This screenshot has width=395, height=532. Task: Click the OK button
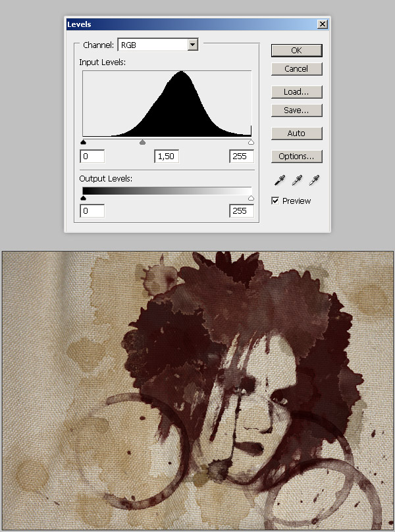[x=296, y=50]
